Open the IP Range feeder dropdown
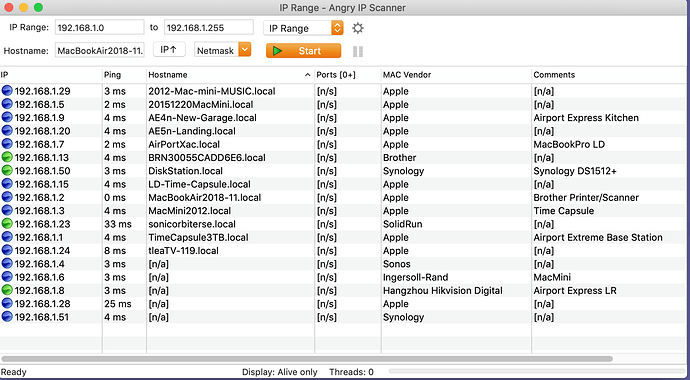Viewport: 690px width, 380px height. click(x=303, y=28)
